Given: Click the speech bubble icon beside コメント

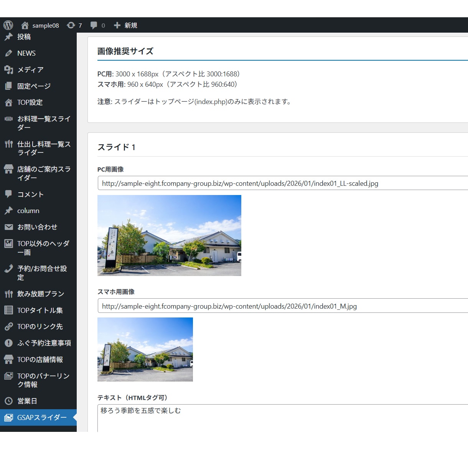Looking at the screenshot, I should 8,194.
